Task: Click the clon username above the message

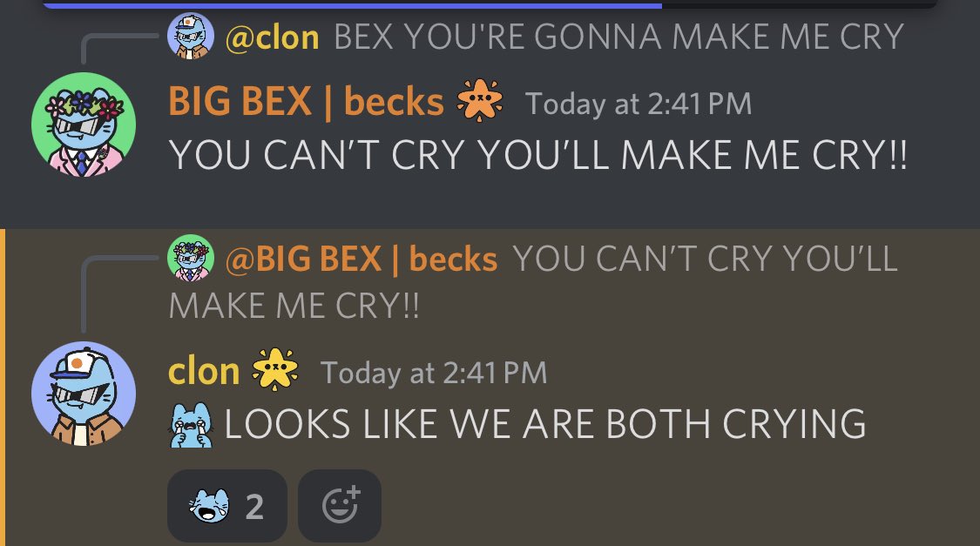Action: click(204, 372)
